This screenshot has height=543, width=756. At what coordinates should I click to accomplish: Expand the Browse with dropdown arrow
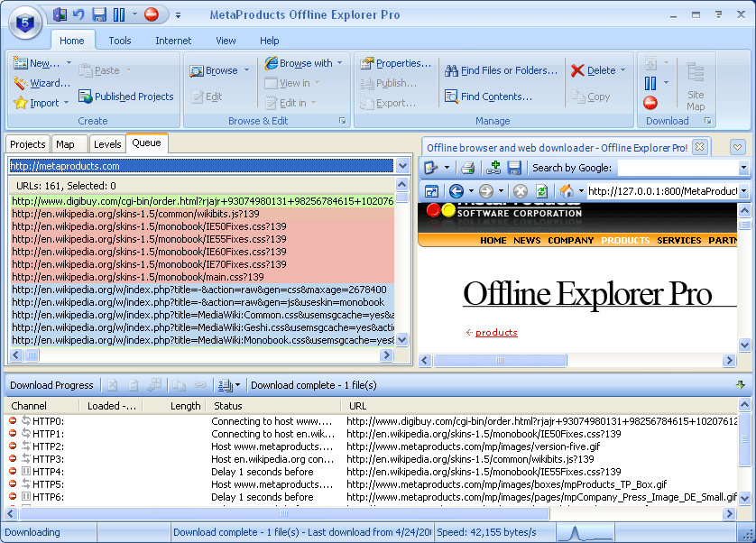pyautogui.click(x=340, y=63)
